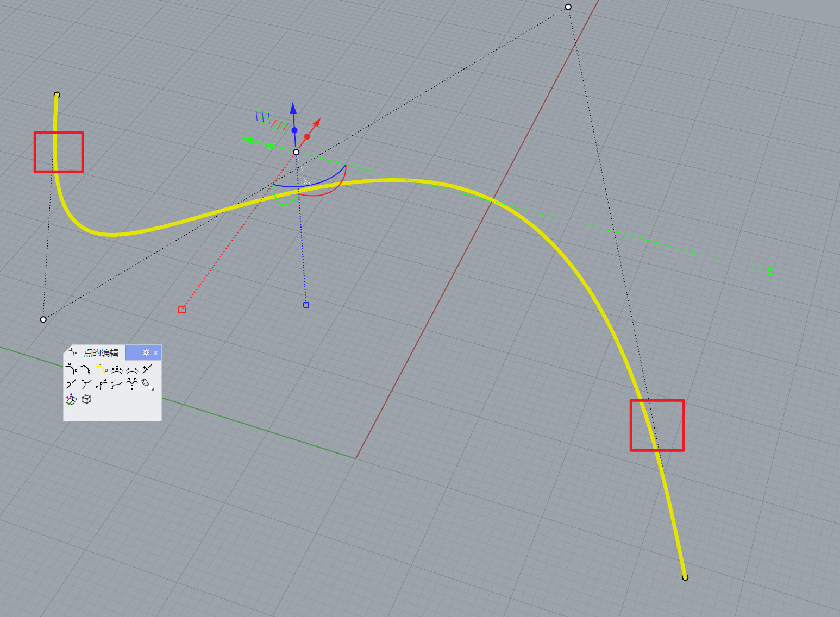Turn on curve control points display
The image size is (840, 617).
(71, 369)
